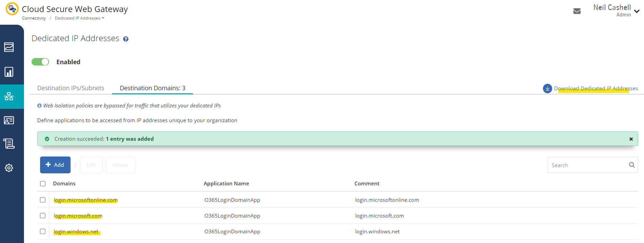Check the select-all Domains checkbox

point(43,184)
